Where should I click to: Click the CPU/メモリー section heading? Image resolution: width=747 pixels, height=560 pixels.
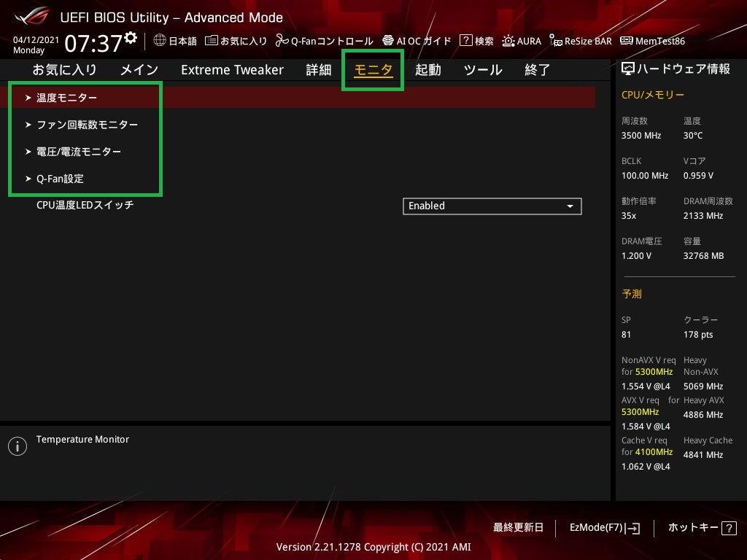point(653,95)
